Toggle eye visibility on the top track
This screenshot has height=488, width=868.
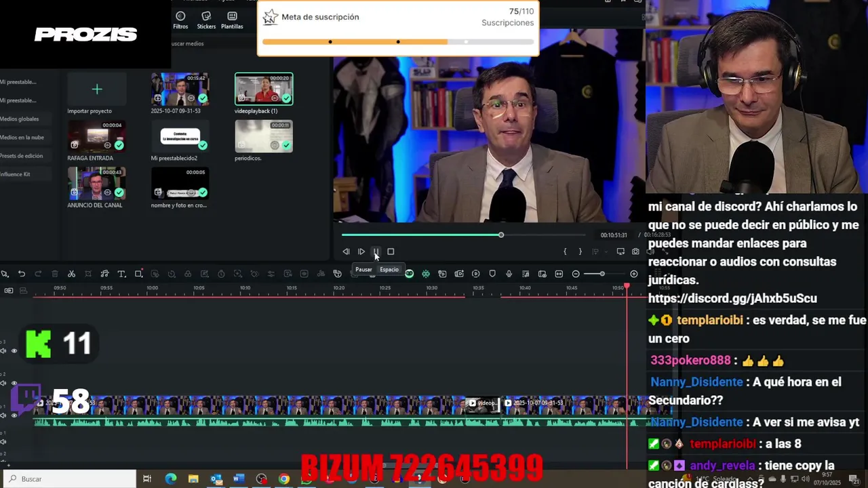(14, 351)
